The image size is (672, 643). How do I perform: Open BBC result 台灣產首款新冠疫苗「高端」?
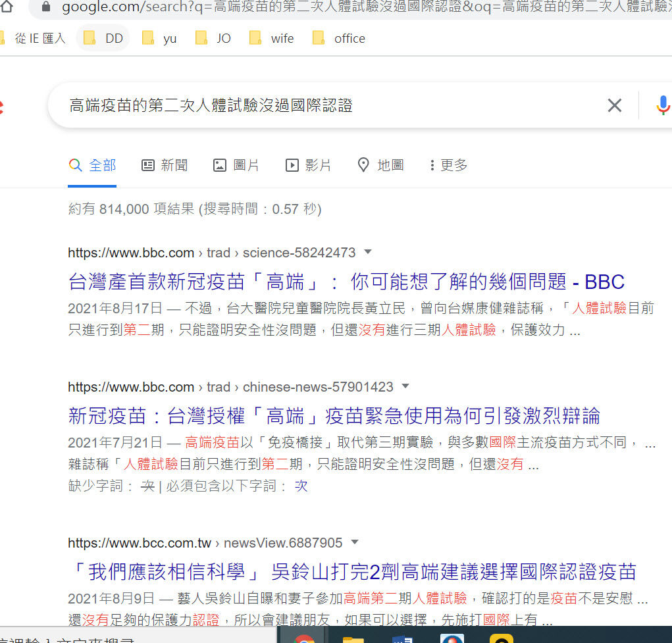click(x=346, y=282)
